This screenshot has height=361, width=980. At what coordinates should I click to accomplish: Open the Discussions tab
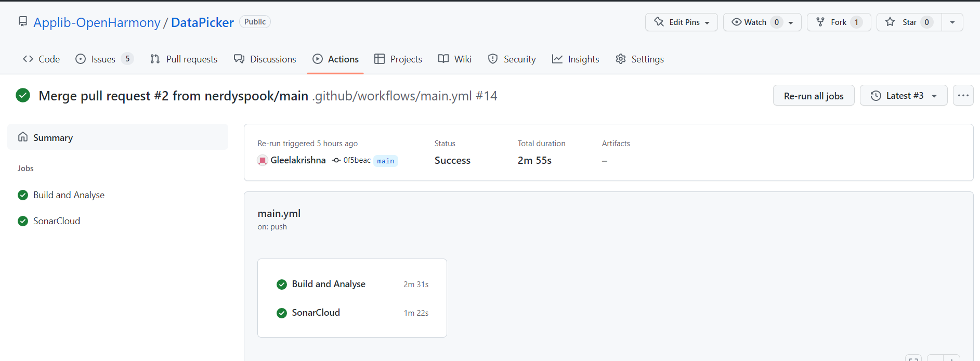(x=265, y=59)
